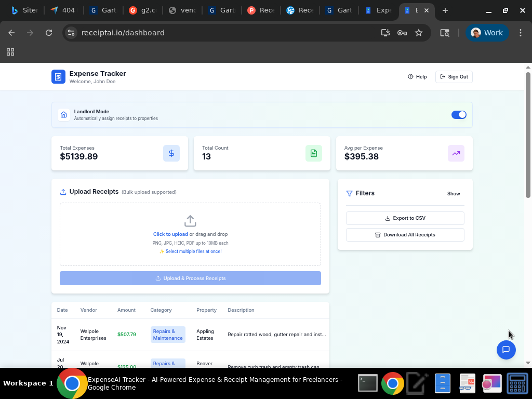Export expenses to CSV
Image resolution: width=532 pixels, height=399 pixels.
coord(405,218)
